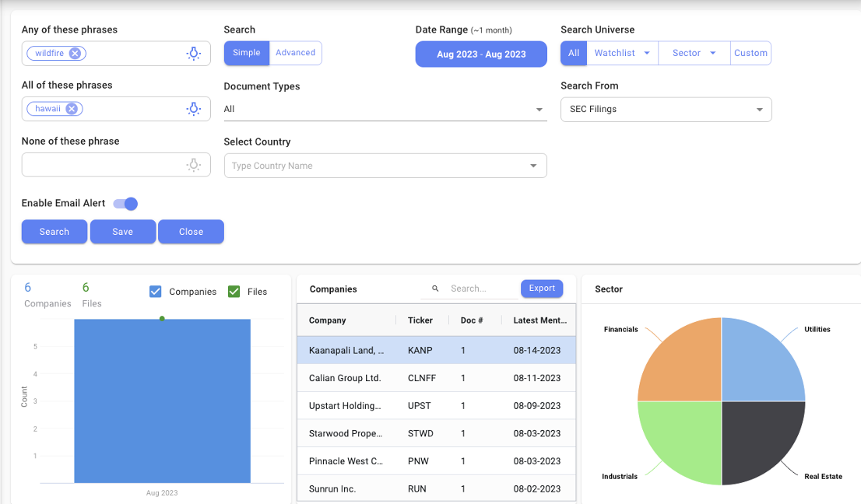Click lightbulb icon in All of these phrases

(x=194, y=109)
